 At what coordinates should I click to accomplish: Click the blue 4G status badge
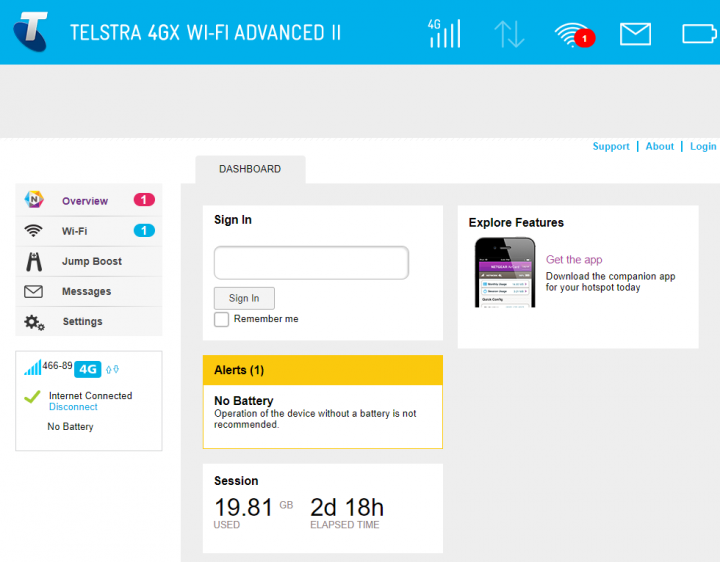coord(88,369)
